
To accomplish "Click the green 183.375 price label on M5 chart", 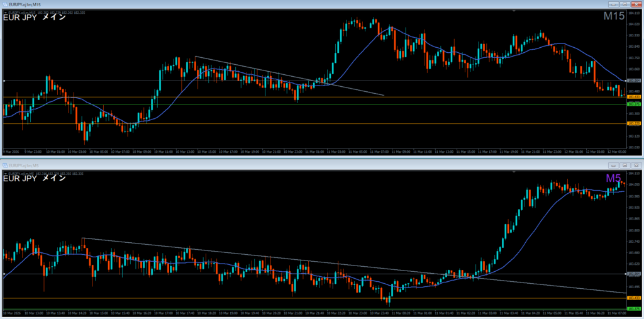I will 633,309.
